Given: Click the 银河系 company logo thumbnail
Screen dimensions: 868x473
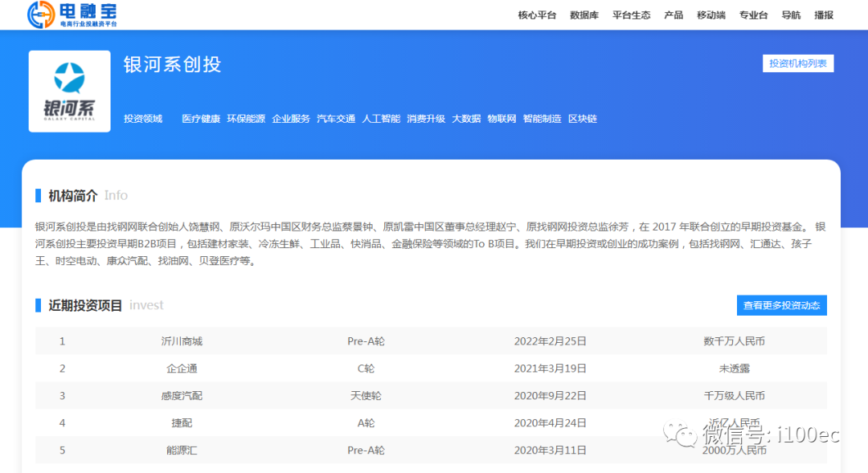Looking at the screenshot, I should (69, 91).
